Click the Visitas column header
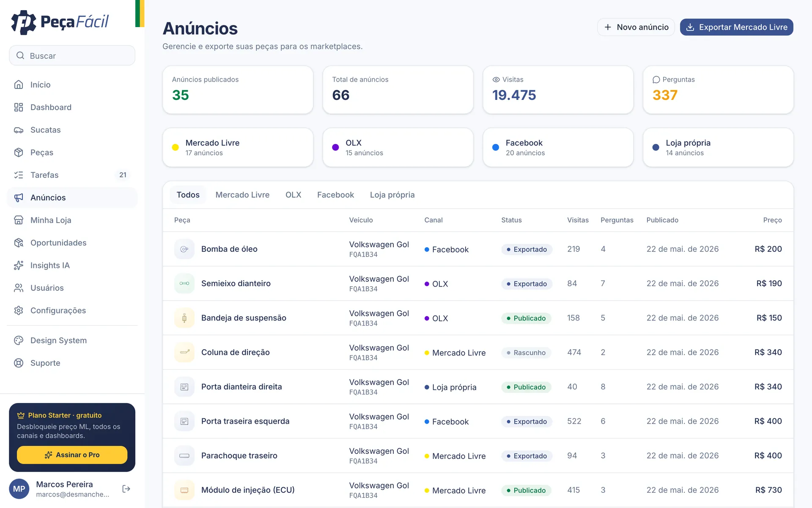The image size is (812, 508). pyautogui.click(x=578, y=220)
